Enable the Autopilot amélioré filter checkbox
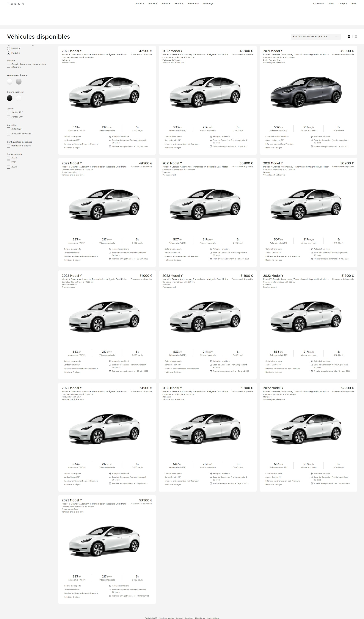 click(9, 134)
